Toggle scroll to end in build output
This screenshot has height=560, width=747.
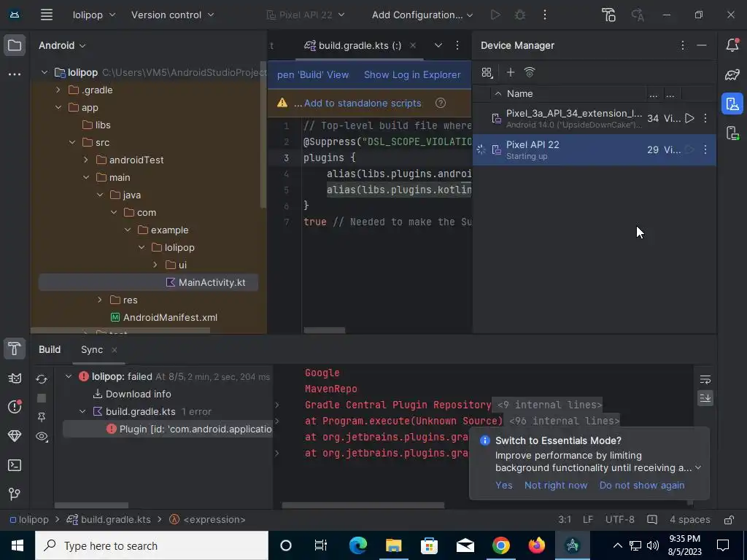point(705,397)
